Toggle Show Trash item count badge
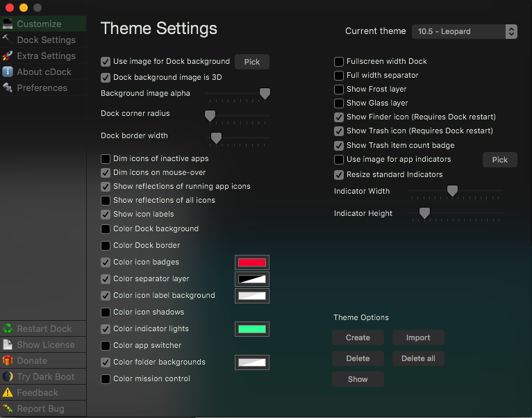This screenshot has width=532, height=418. [339, 146]
